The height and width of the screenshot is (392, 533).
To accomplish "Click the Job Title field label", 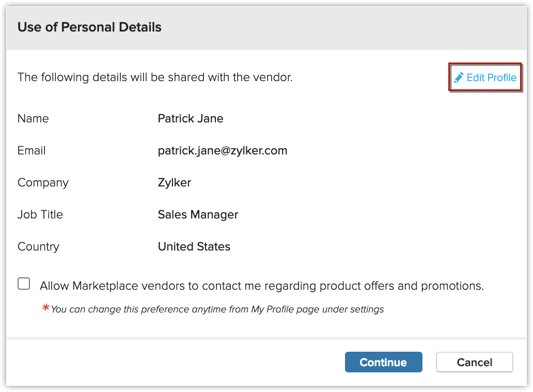I will point(40,214).
